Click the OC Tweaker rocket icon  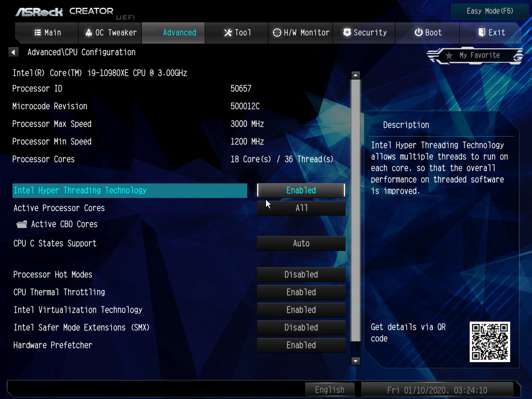[88, 33]
